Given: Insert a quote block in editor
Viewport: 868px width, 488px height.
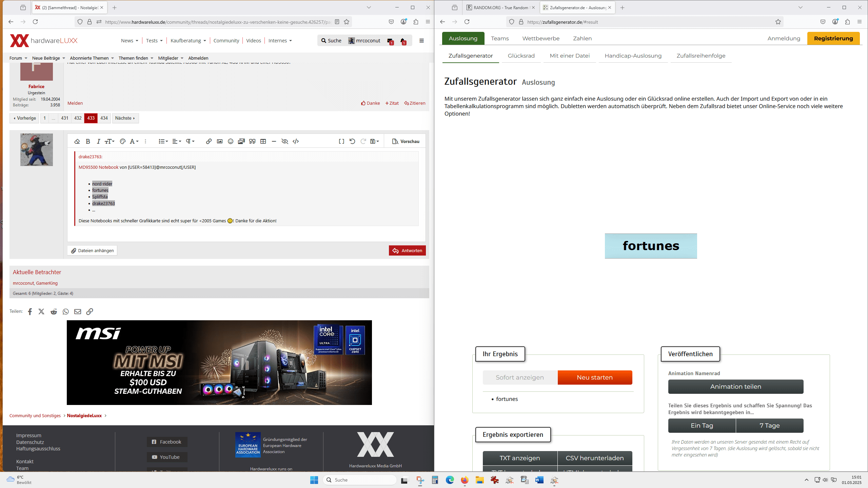Looking at the screenshot, I should [252, 141].
